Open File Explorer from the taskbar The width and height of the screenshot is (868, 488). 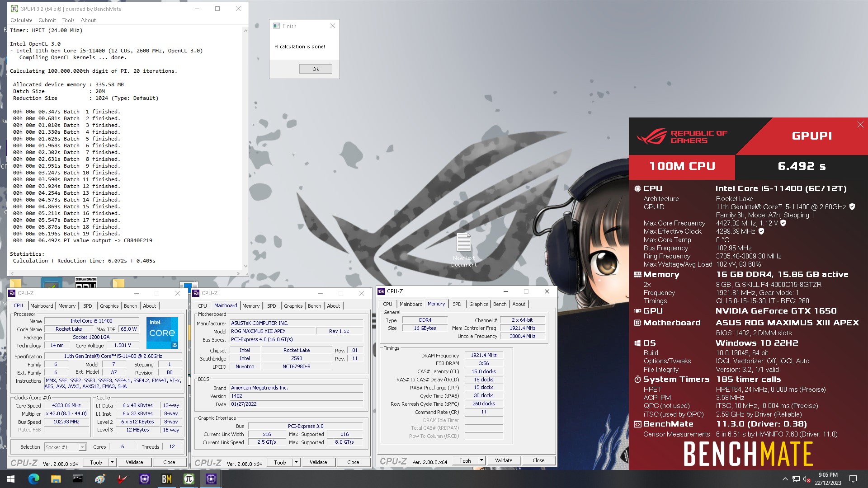tap(56, 479)
